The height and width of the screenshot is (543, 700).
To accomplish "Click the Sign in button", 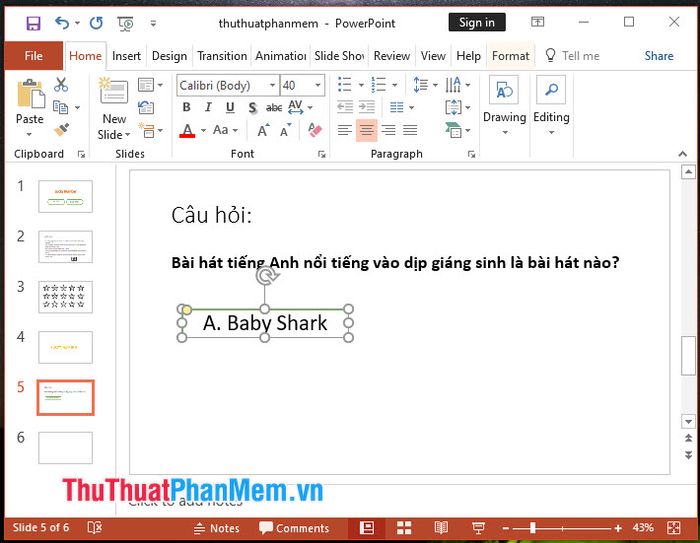I will coord(476,22).
